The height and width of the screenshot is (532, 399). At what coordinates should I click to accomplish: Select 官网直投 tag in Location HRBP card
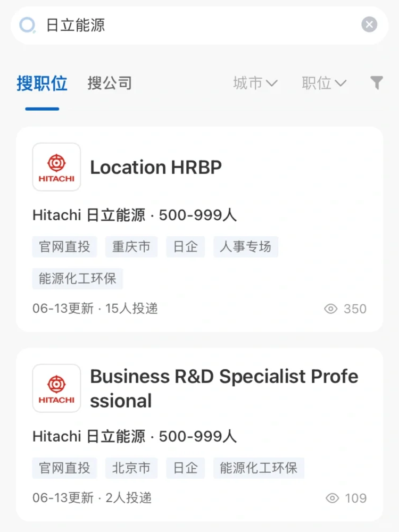(x=64, y=247)
